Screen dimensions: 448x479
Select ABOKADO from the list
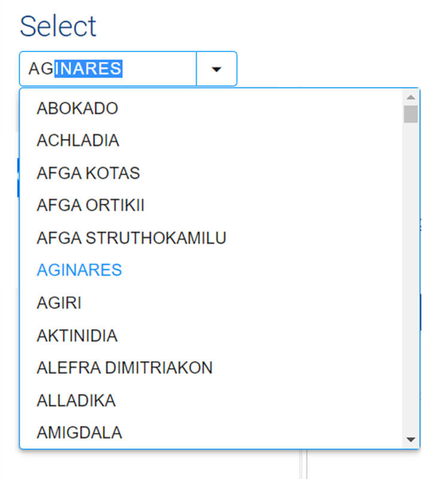[78, 108]
